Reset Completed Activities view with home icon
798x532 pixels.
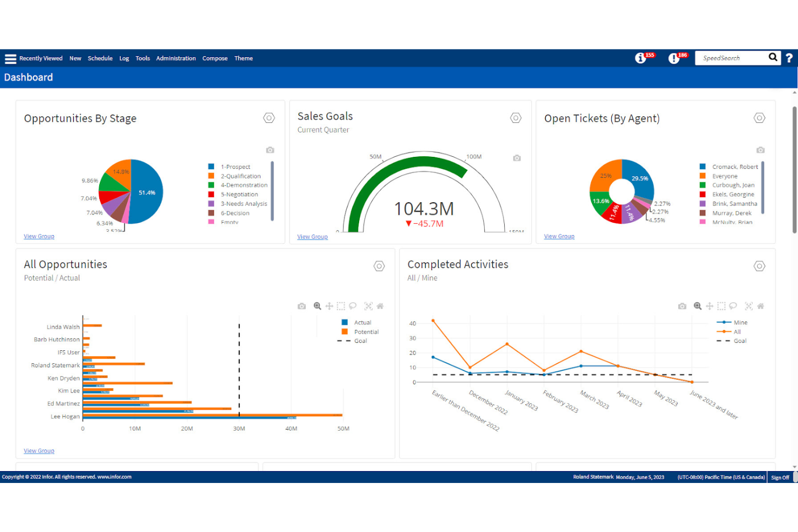tap(760, 306)
